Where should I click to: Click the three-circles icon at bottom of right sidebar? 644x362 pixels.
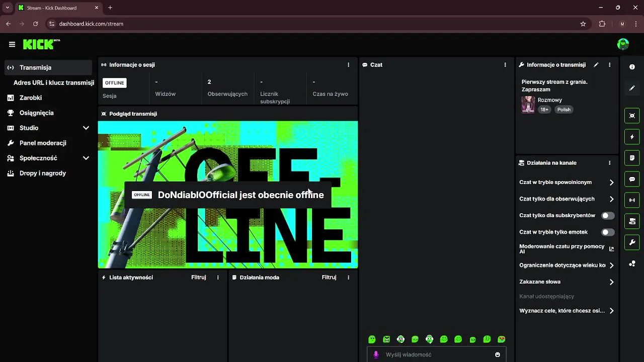(x=632, y=263)
